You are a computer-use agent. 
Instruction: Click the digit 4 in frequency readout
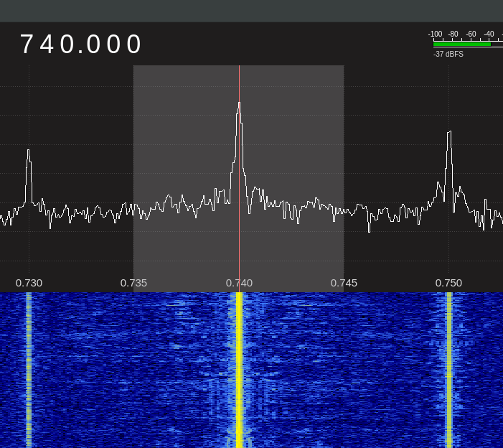(x=47, y=44)
